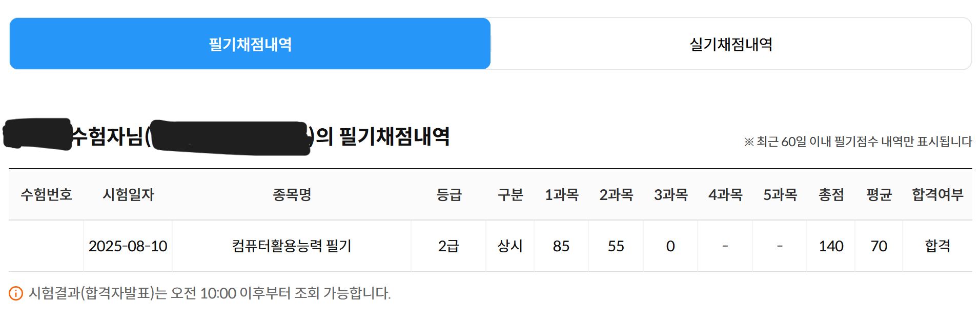
Task: Select the 2급 grade cell
Action: [448, 246]
